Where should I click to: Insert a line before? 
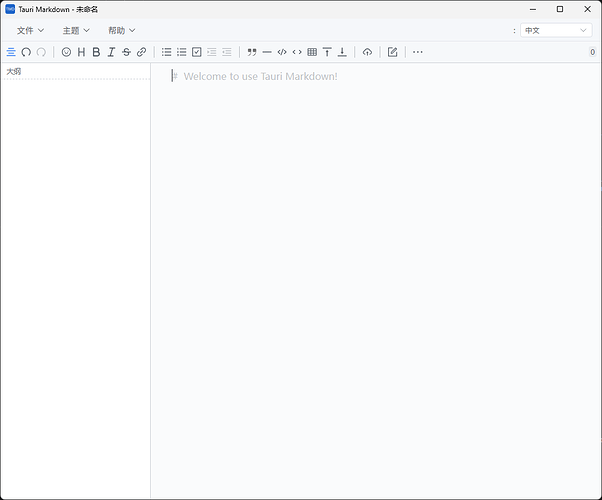[x=327, y=52]
